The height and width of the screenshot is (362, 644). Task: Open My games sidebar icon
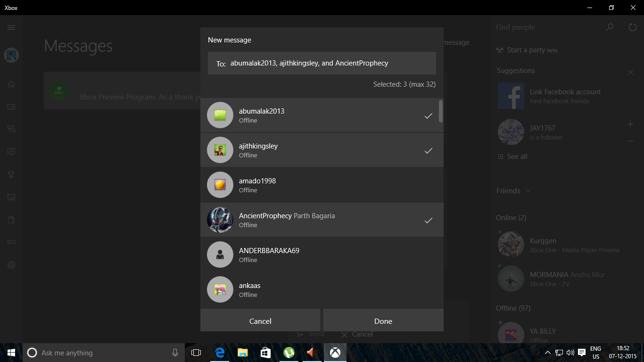[11, 107]
